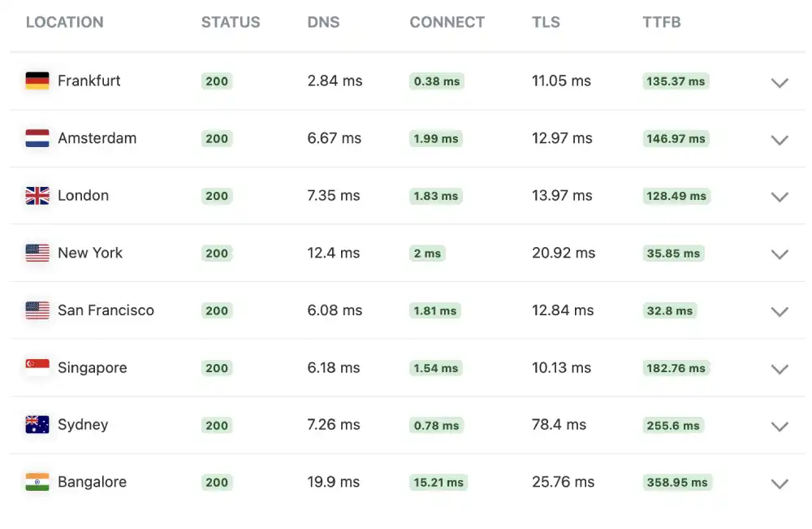This screenshot has width=812, height=529.
Task: Click the Netherlands flag next to Amsterdam
Action: pyautogui.click(x=37, y=138)
